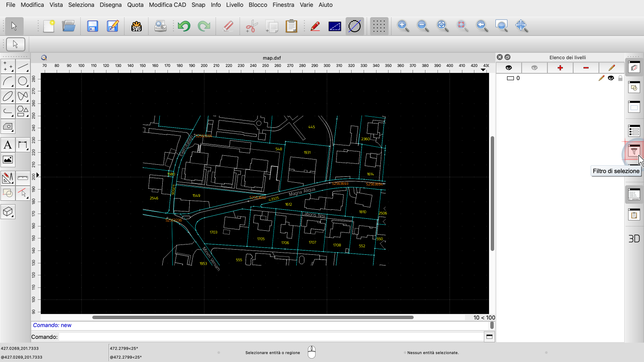Open the Livello menu
The width and height of the screenshot is (644, 362).
pos(234,5)
